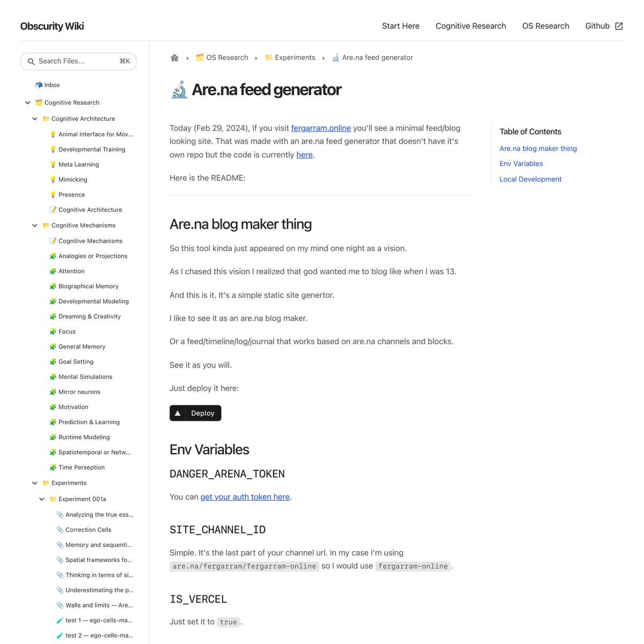Image resolution: width=644 pixels, height=644 pixels.
Task: Follow the get your auth token here link
Action: 245,496
